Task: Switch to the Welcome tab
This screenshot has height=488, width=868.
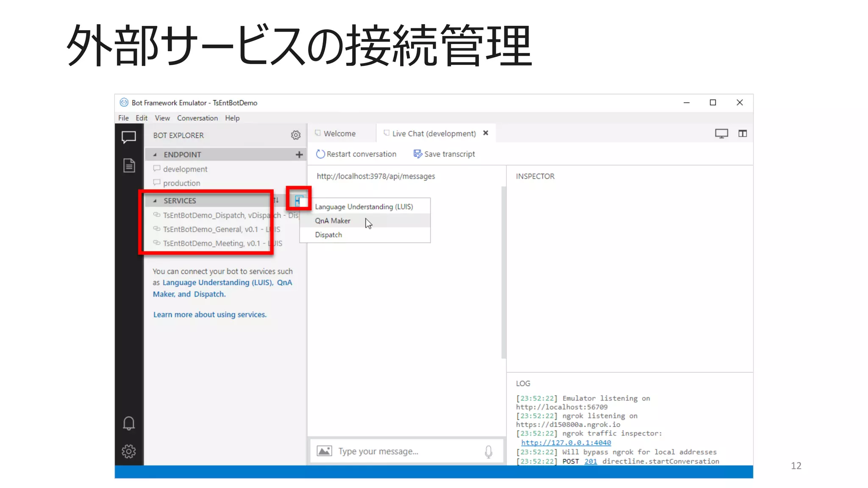Action: pos(339,133)
